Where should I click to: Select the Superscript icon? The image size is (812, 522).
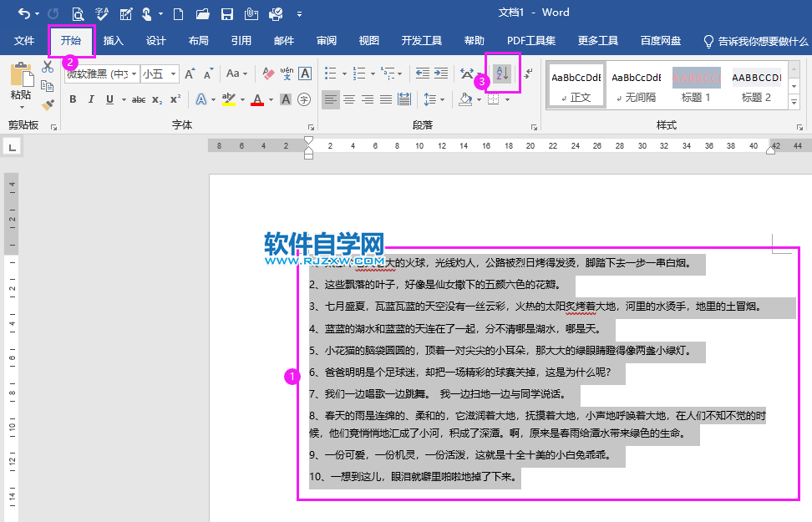(175, 99)
